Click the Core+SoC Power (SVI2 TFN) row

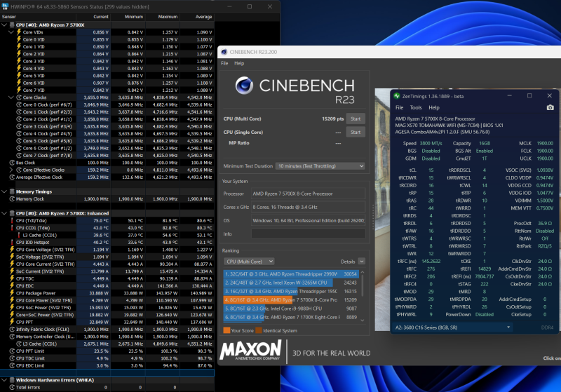[107, 315]
